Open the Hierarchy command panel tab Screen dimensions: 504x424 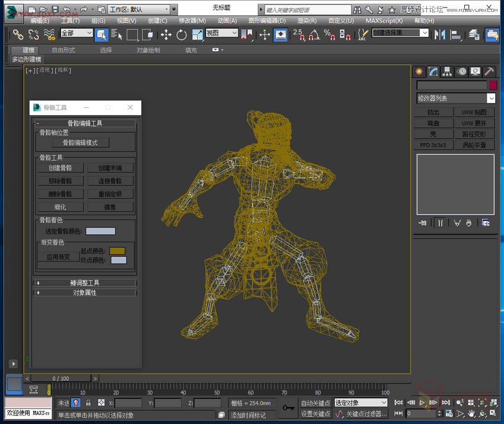pos(448,71)
